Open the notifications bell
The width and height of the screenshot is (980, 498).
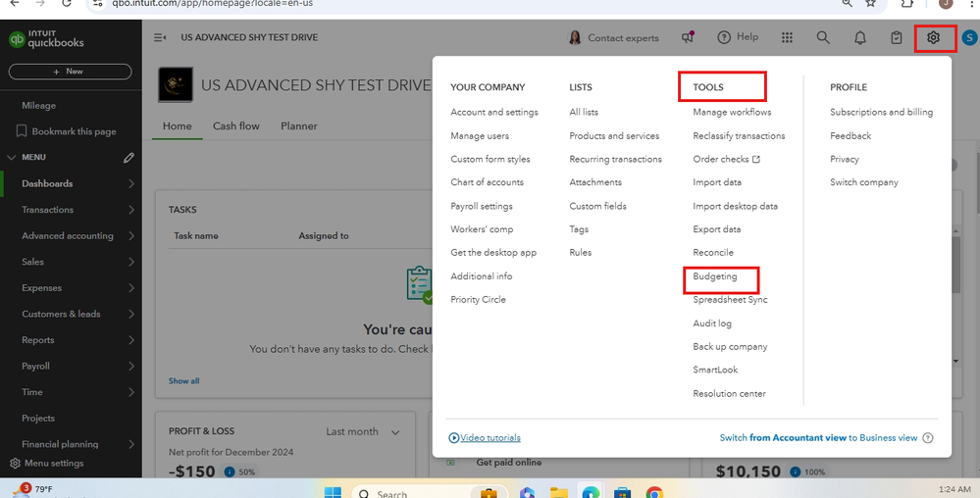860,37
